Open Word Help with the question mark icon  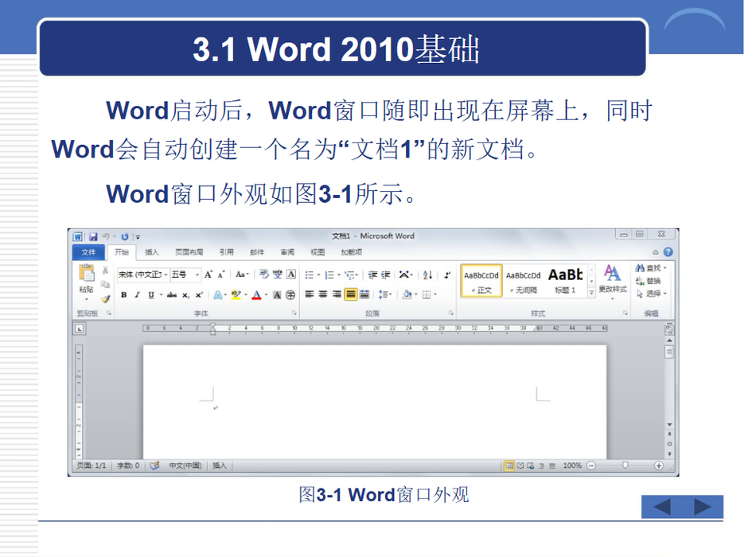668,252
